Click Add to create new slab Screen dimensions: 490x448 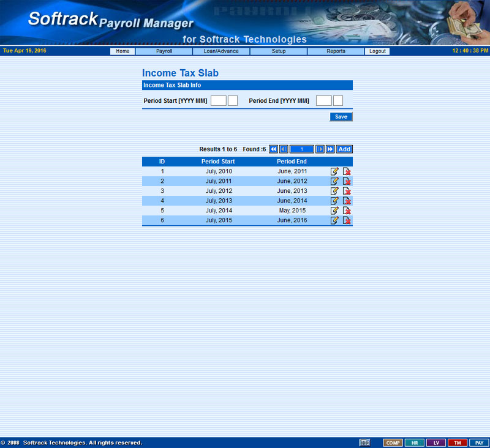click(344, 149)
